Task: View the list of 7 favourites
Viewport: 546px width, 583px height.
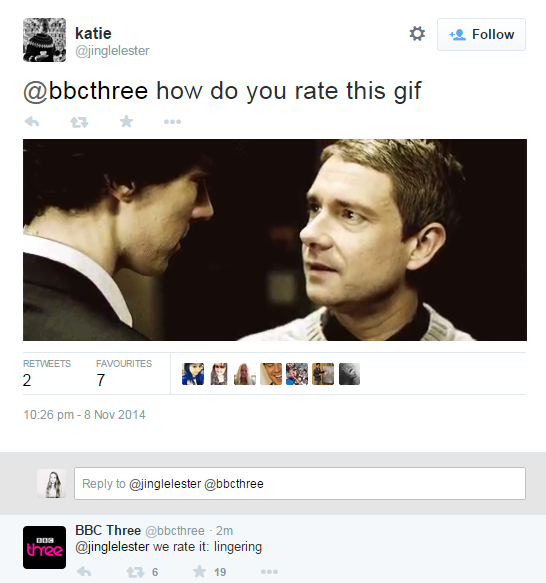Action: (x=124, y=374)
